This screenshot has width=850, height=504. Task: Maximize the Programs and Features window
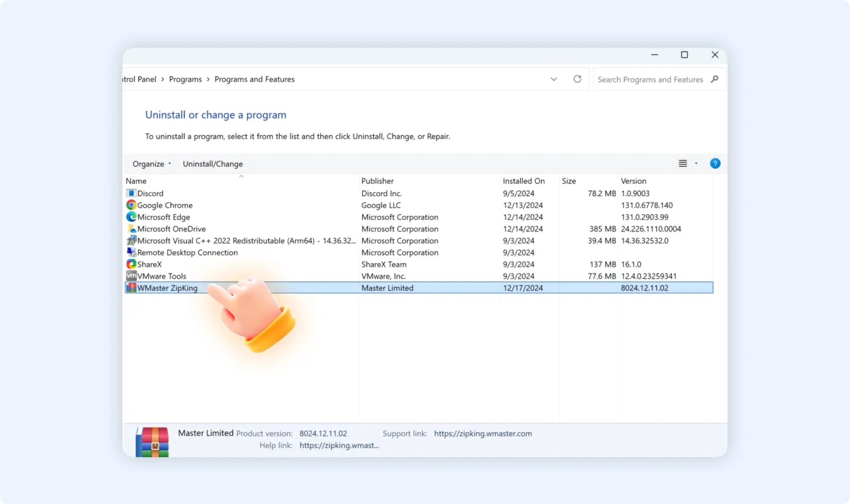click(x=684, y=54)
